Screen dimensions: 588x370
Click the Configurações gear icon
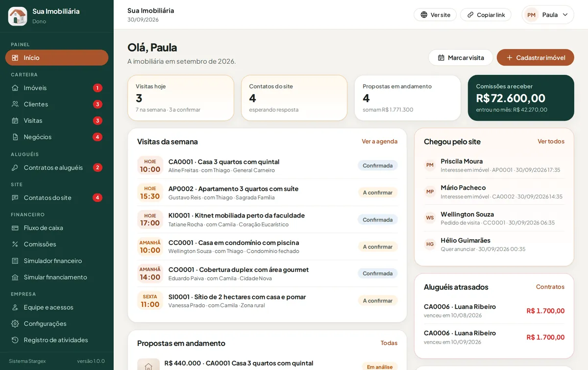pos(15,324)
